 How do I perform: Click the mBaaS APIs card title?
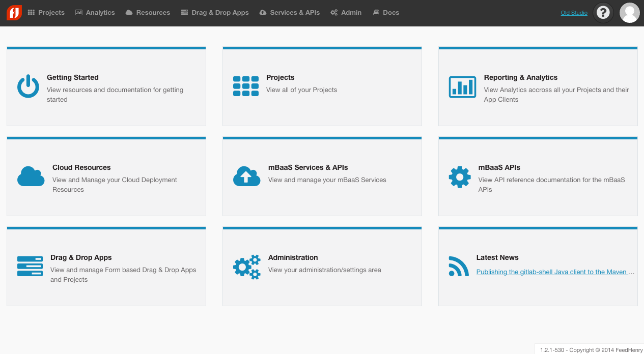tap(499, 167)
